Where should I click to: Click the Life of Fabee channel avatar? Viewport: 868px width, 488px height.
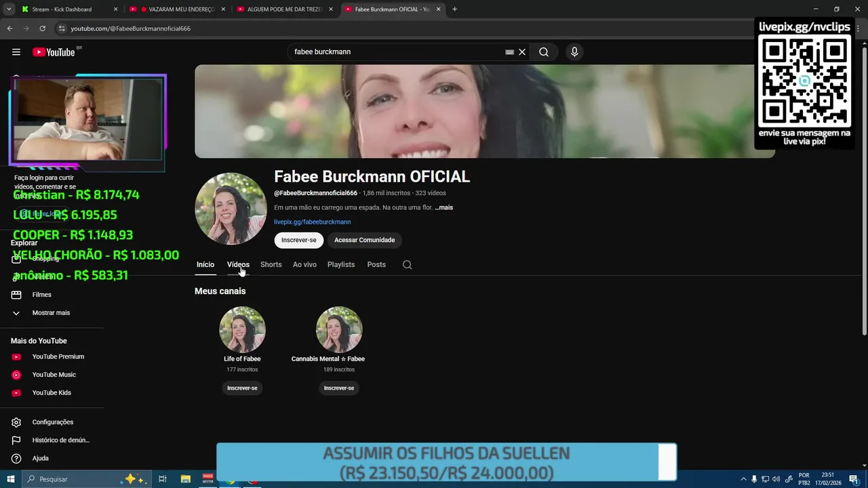pyautogui.click(x=242, y=329)
